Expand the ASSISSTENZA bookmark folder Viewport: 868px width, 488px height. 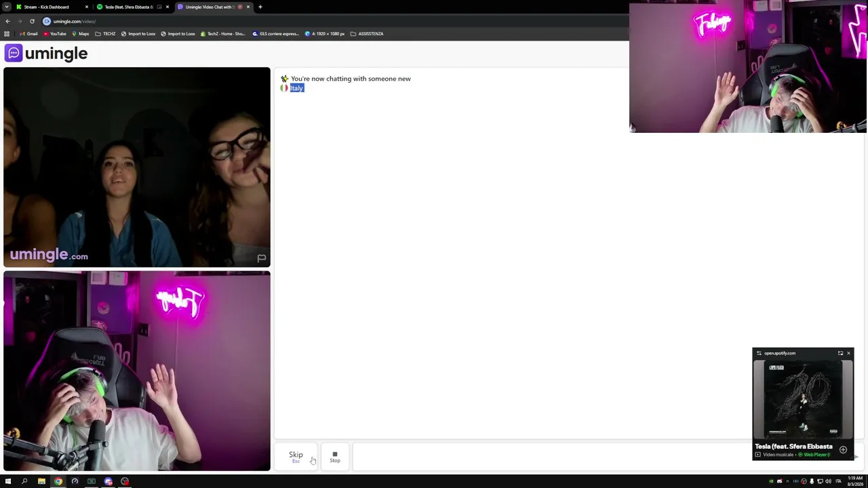367,34
